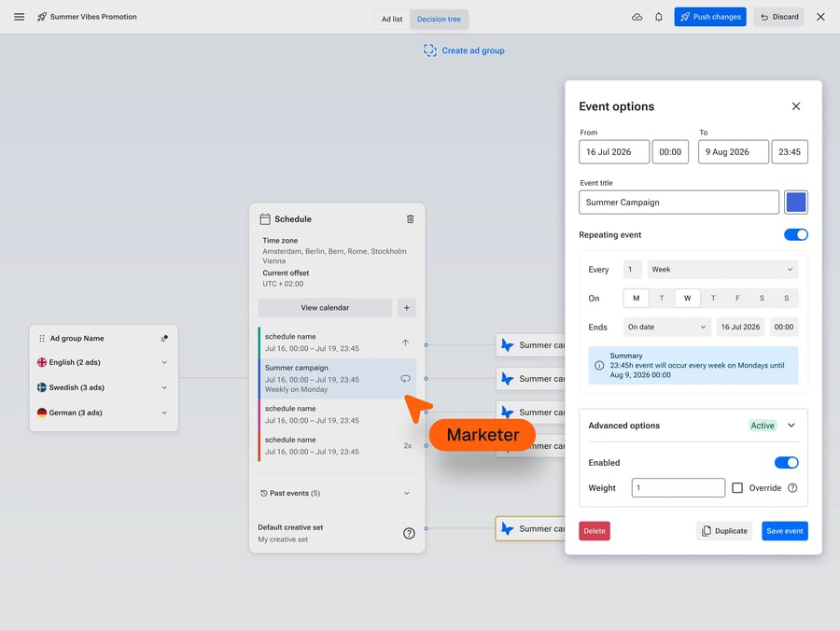Disable the Repeating event toggle
840x630 pixels.
coord(795,234)
